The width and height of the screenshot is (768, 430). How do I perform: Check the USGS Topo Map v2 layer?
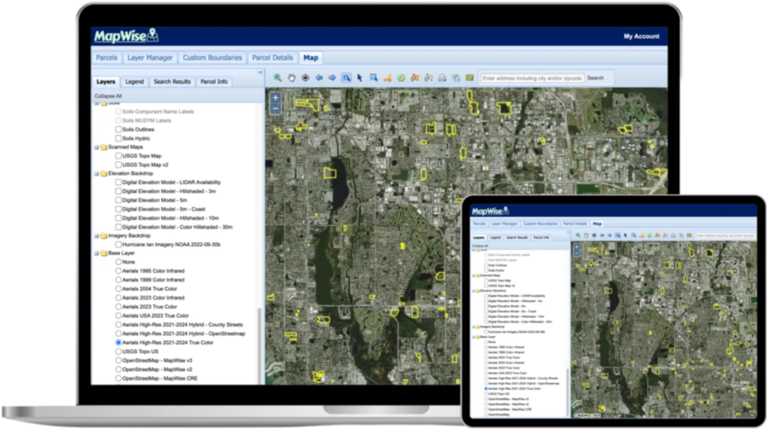pyautogui.click(x=118, y=165)
